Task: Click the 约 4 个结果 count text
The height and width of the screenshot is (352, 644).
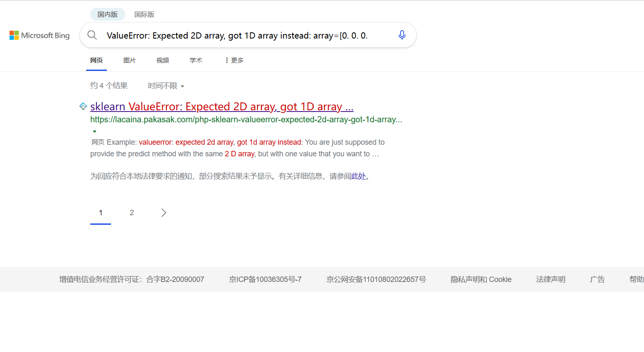Action: click(109, 86)
